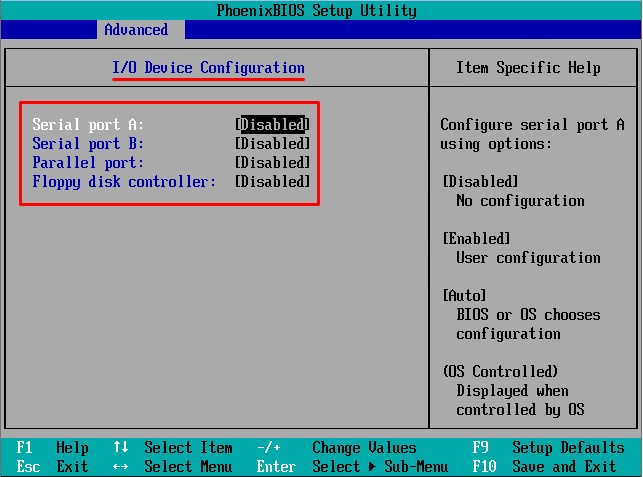Click 'User configuration' help text

[x=528, y=258]
